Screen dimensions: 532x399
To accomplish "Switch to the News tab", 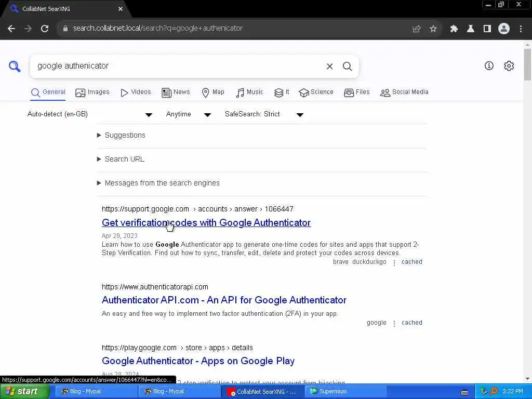I will [x=176, y=92].
